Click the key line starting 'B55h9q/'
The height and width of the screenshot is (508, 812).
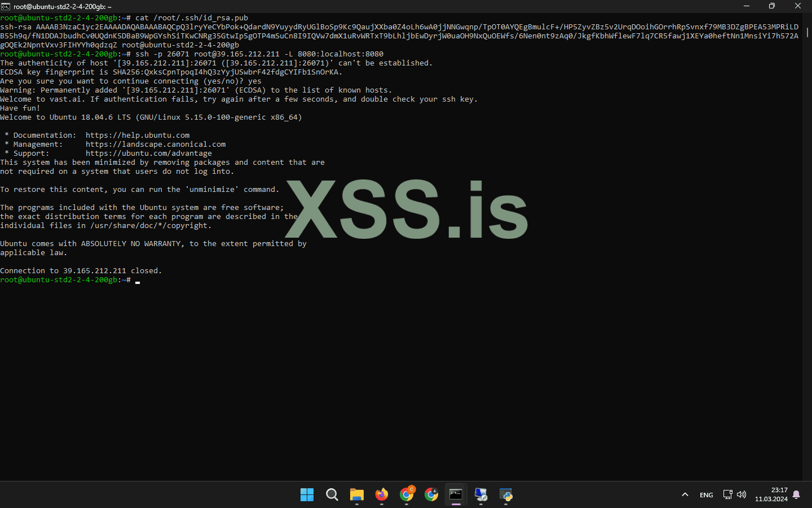pyautogui.click(x=399, y=36)
